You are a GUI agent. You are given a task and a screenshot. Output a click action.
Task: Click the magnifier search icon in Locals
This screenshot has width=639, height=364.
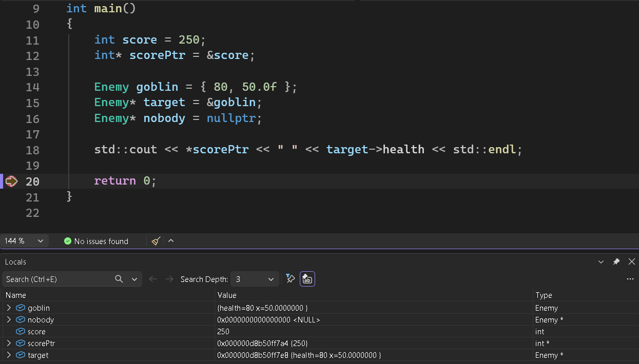click(119, 279)
